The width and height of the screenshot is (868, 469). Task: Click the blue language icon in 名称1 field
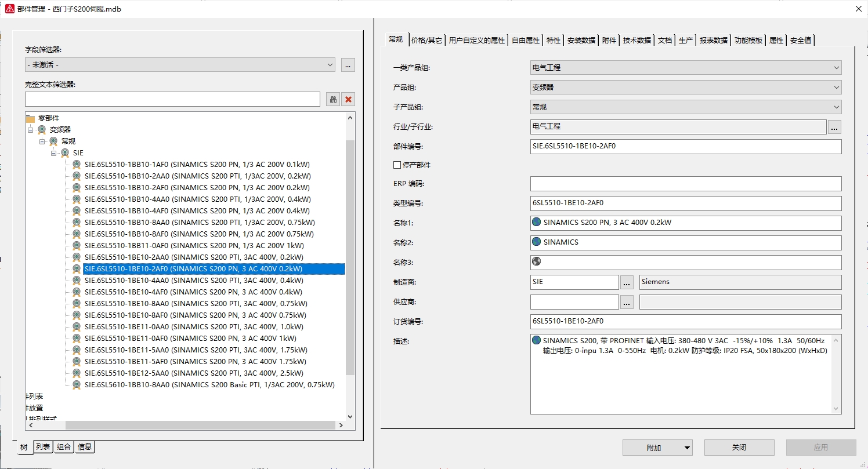click(x=536, y=222)
